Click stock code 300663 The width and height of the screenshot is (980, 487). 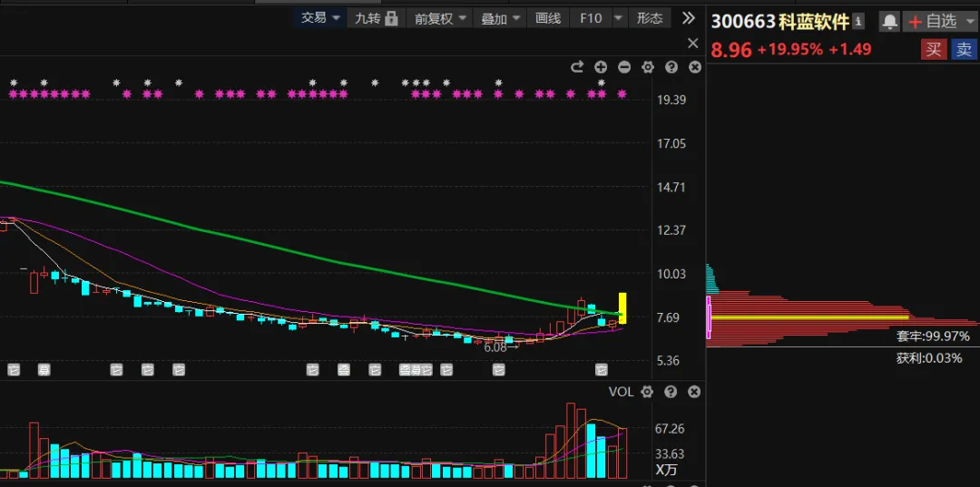coord(742,22)
